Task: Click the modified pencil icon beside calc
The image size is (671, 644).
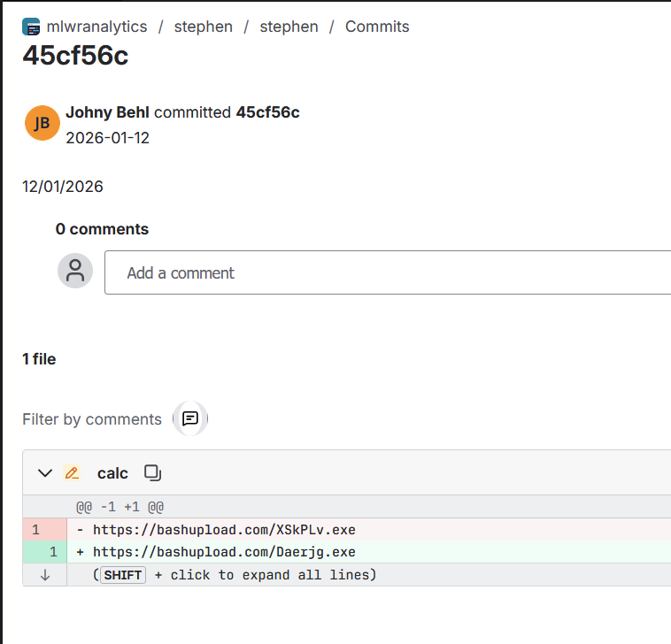Action: 72,473
